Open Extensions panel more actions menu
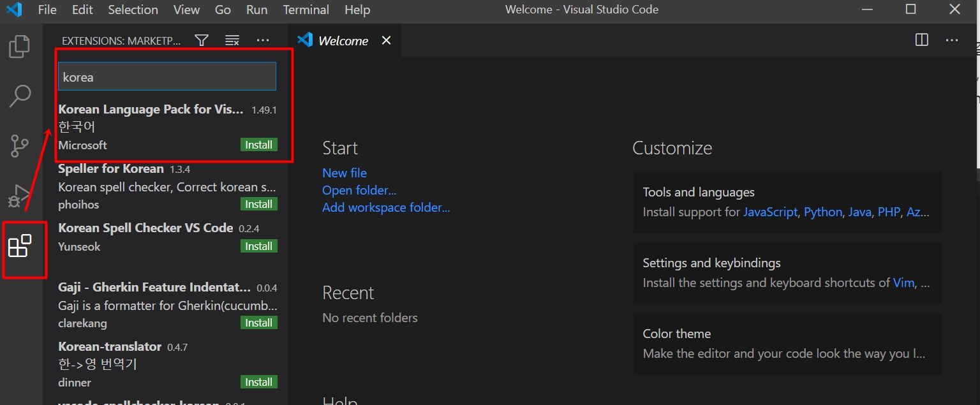980x405 pixels. pos(263,40)
